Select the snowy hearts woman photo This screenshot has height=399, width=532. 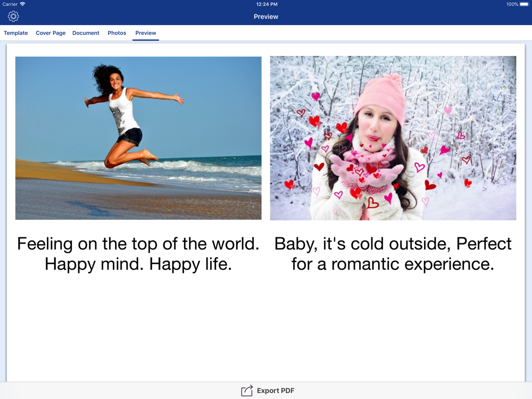coord(393,138)
